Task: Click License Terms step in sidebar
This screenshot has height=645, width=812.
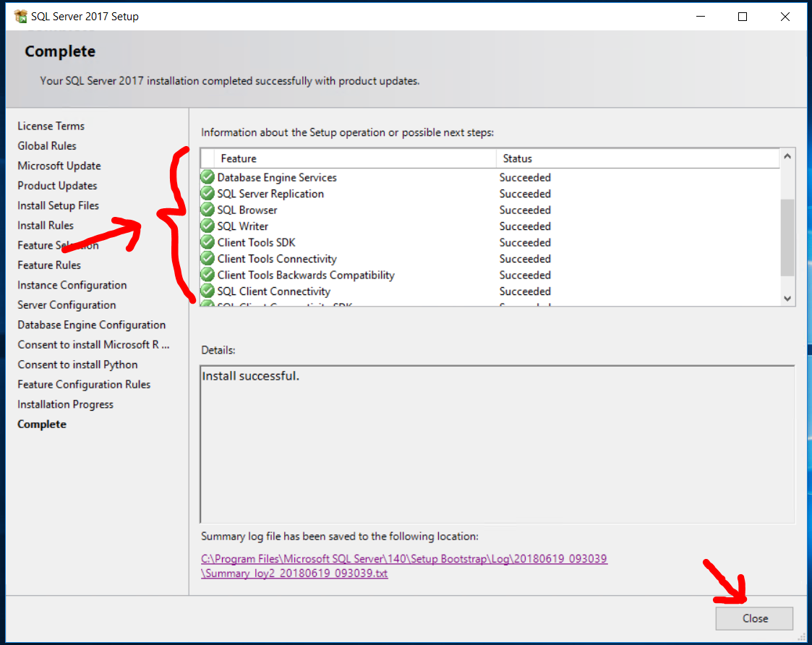Action: 51,126
